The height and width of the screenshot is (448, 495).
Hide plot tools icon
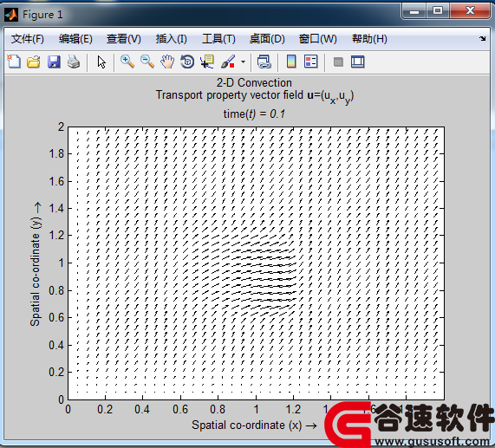[x=338, y=62]
